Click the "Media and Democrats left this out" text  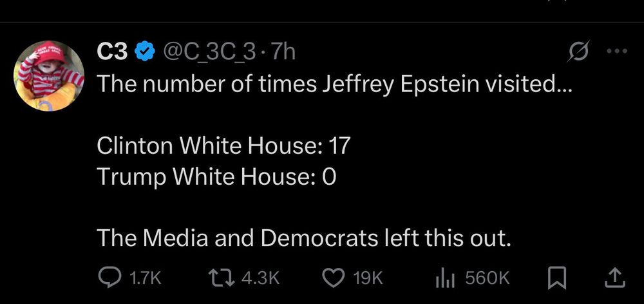[304, 238]
